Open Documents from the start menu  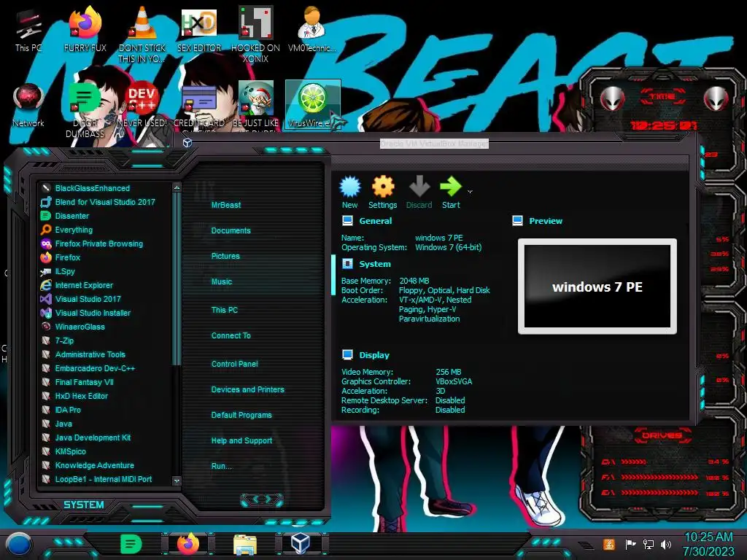pos(231,230)
